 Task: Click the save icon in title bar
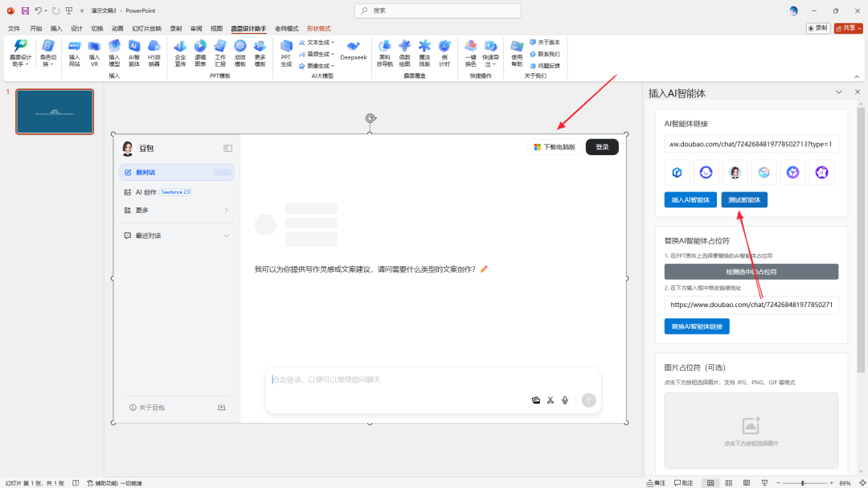click(25, 10)
